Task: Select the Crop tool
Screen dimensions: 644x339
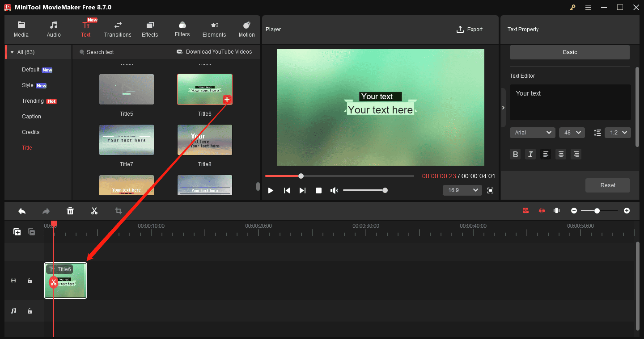Action: [119, 211]
